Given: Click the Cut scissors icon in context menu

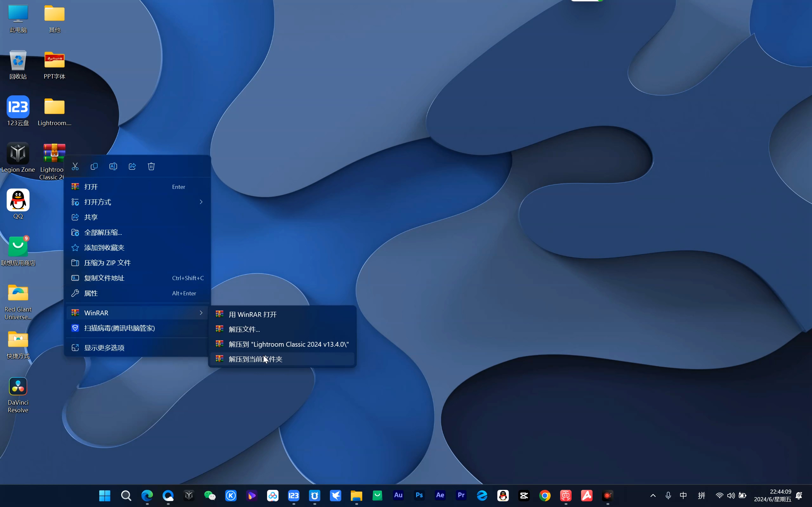Looking at the screenshot, I should coord(75,166).
